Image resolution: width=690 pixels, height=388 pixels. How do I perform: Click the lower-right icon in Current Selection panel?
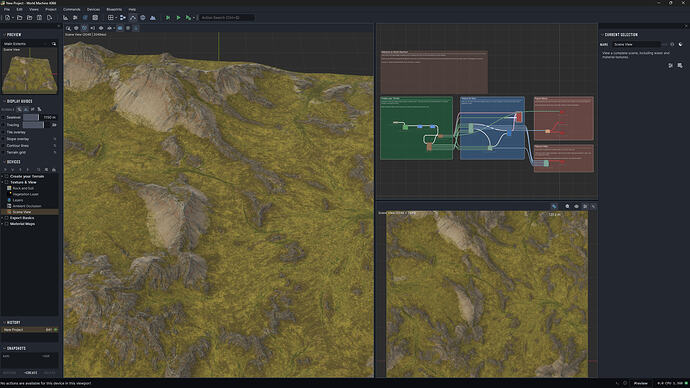click(680, 66)
